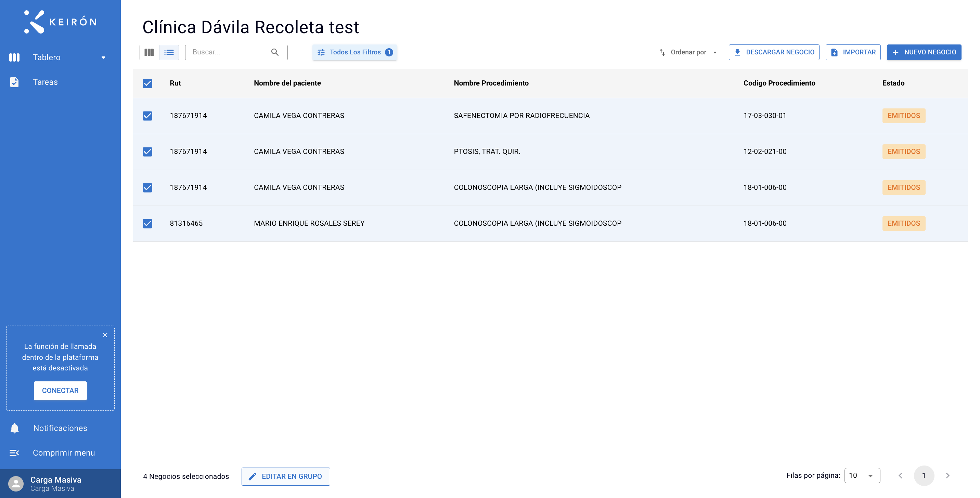Open the Tablero board icon in sidebar
The image size is (980, 498).
point(14,57)
